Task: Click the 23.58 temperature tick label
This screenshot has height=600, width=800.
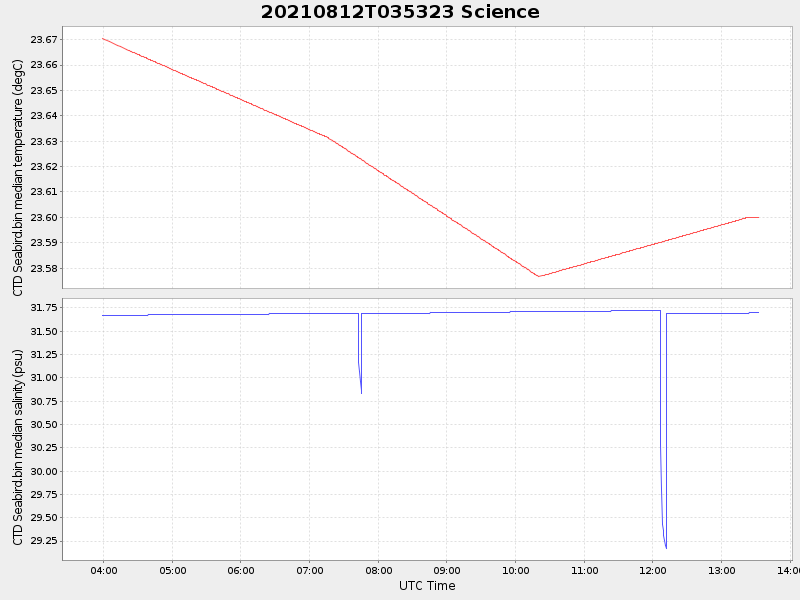Action: pyautogui.click(x=44, y=268)
